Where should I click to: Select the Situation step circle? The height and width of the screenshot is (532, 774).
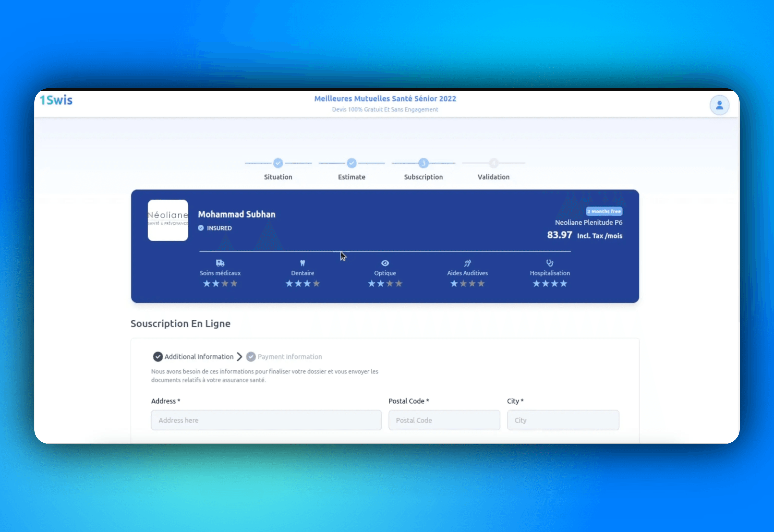[278, 163]
